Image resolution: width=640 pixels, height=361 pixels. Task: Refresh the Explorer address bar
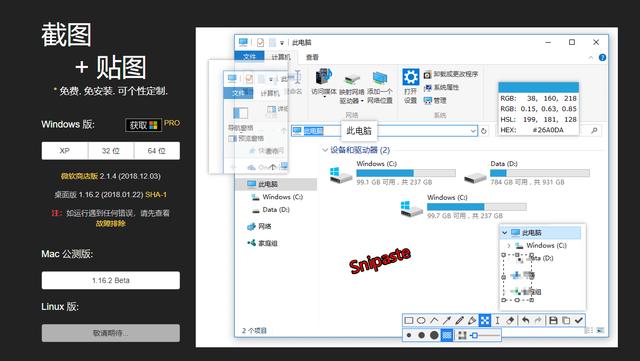click(484, 131)
